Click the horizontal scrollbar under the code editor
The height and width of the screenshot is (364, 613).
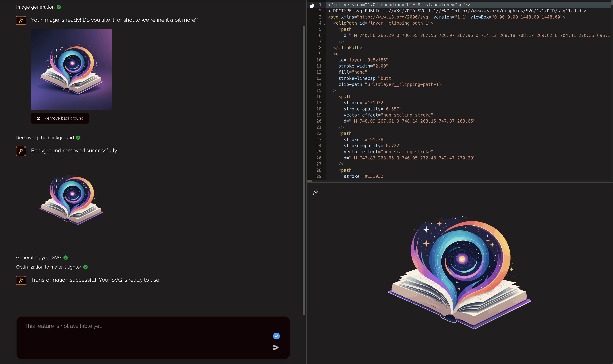coord(309,181)
